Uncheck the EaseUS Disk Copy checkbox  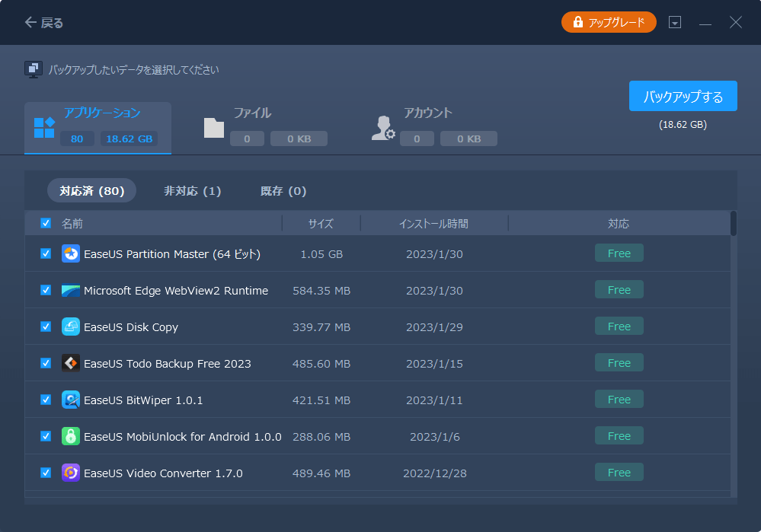click(46, 327)
